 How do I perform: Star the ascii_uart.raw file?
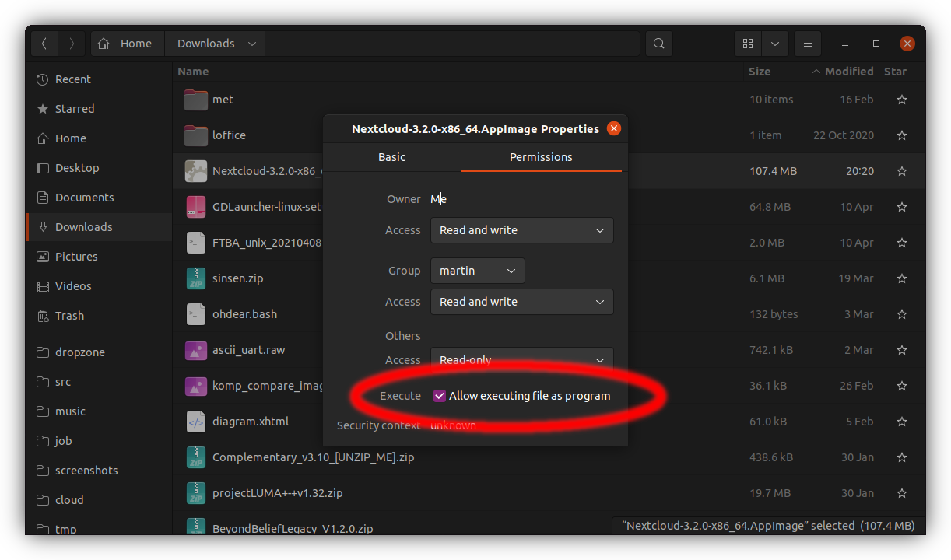point(902,350)
